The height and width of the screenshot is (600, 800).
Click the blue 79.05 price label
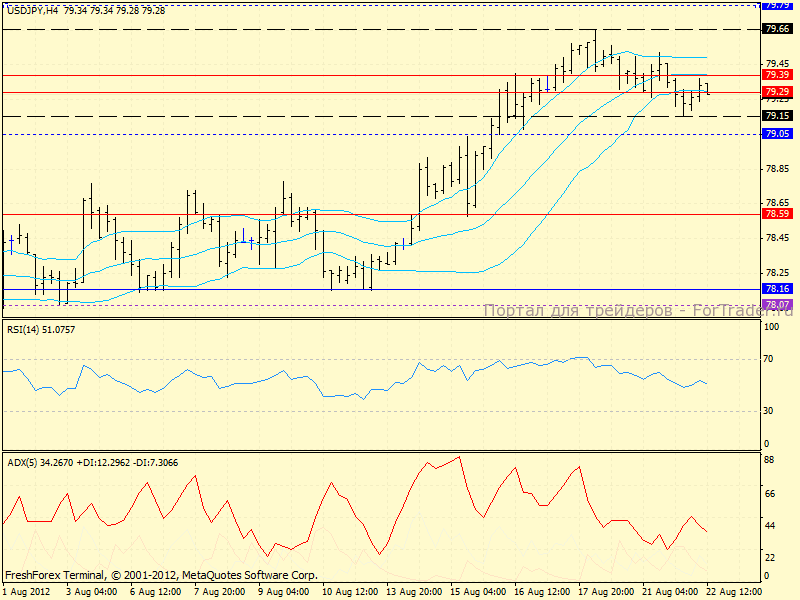(x=776, y=134)
